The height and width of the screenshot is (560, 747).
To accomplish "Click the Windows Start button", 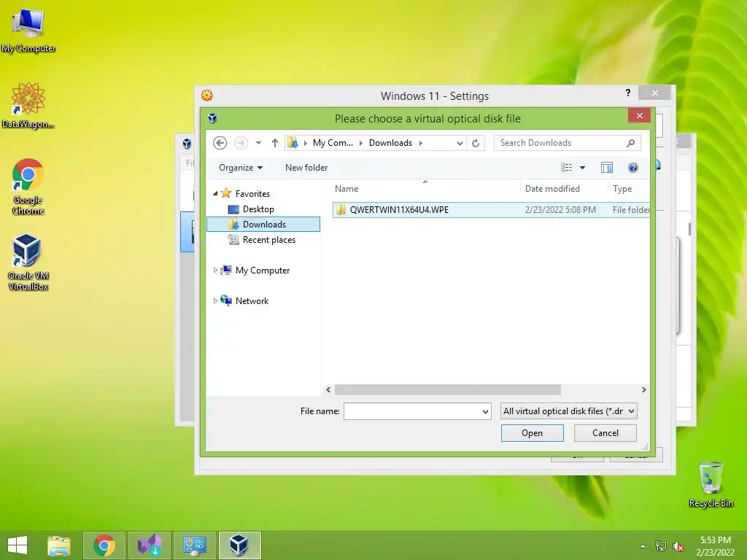I will 18,545.
